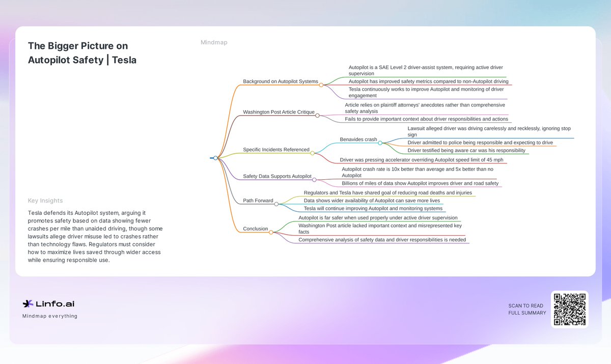
Task: Click node Regulators and Tesla have shared goal
Action: click(x=388, y=193)
